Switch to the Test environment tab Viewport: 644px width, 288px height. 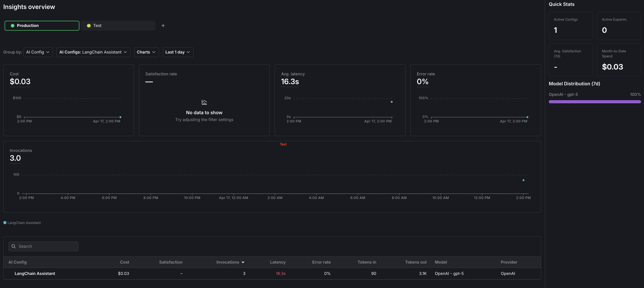[118, 25]
